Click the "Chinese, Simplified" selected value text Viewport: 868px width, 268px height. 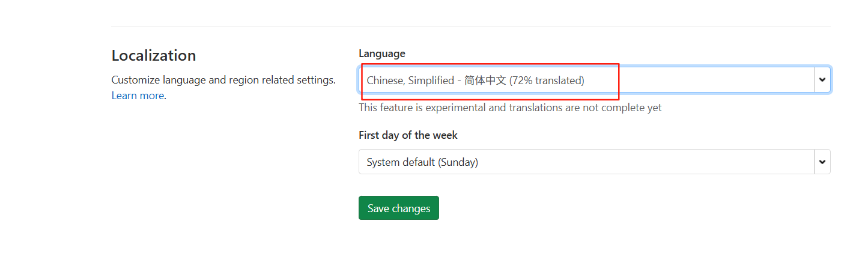click(410, 80)
